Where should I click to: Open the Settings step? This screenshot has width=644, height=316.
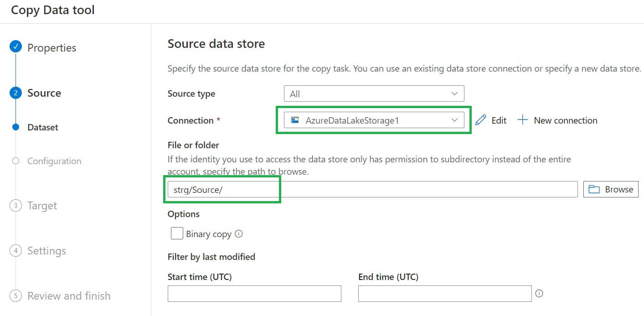click(46, 251)
